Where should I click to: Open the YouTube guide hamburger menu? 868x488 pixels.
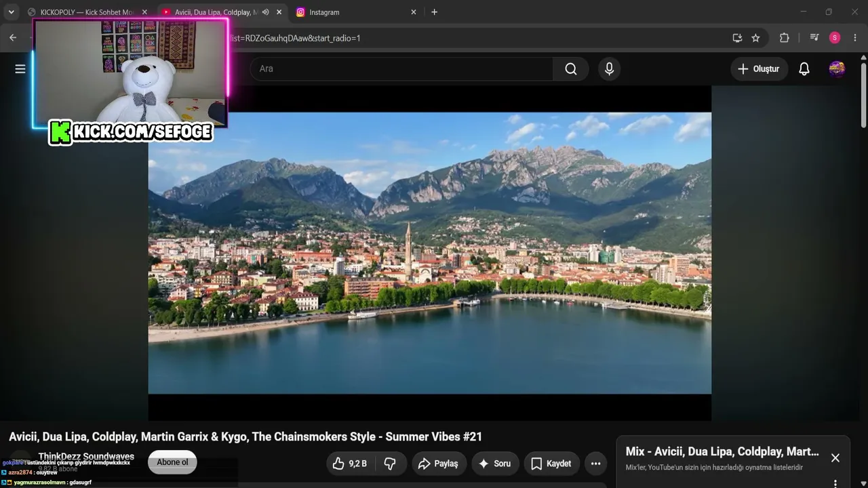tap(20, 68)
